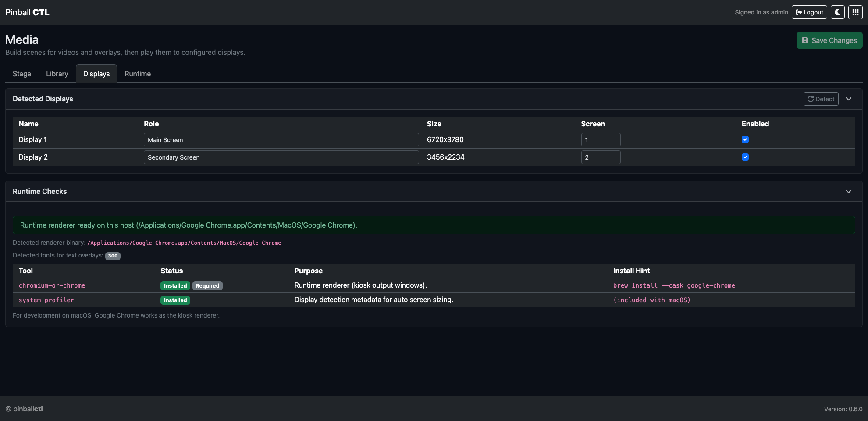Open the Library tab
Image resolution: width=868 pixels, height=421 pixels.
point(57,74)
